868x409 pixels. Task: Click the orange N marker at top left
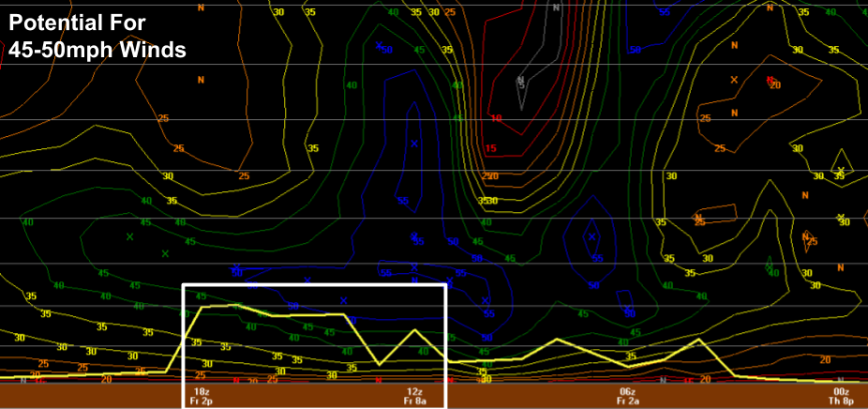tap(200, 8)
